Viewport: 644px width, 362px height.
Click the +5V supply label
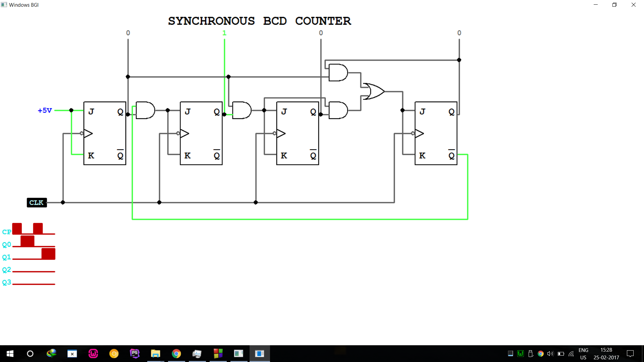[45, 110]
